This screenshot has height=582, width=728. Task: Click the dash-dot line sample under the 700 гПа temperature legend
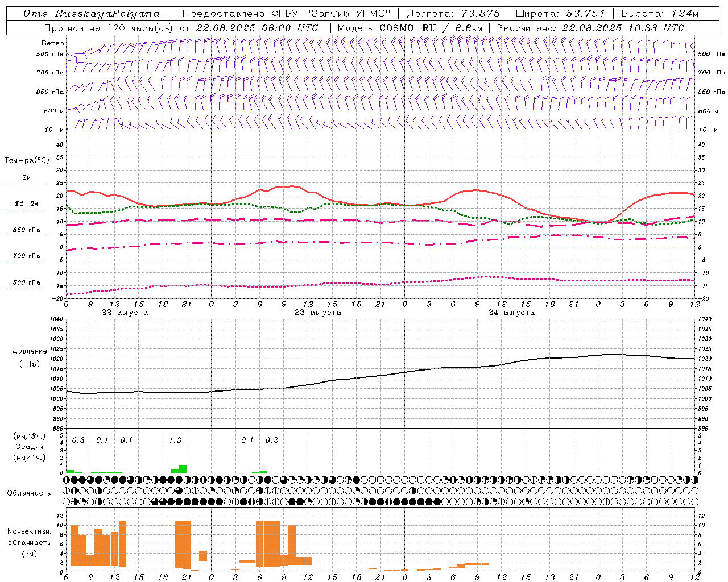pos(25,263)
